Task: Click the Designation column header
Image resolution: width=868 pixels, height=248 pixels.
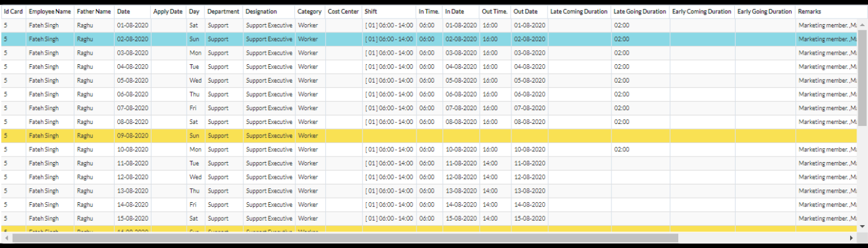Action: pos(269,12)
